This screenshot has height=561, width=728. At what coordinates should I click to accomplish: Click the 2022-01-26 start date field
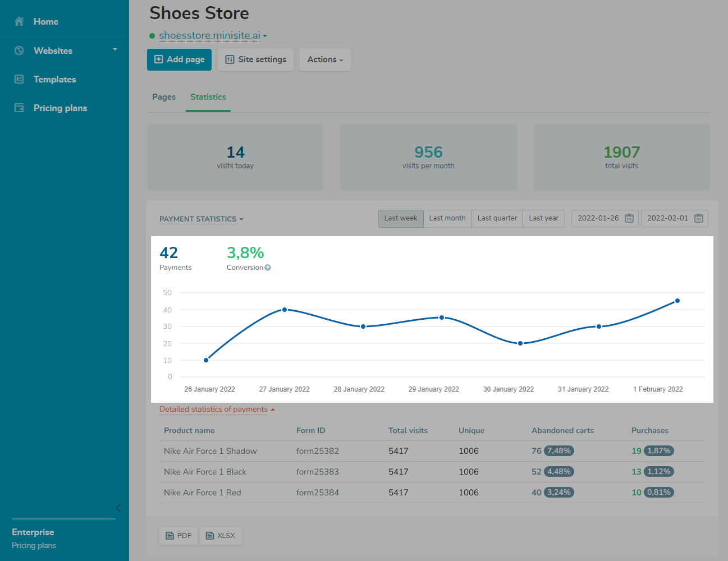[598, 218]
